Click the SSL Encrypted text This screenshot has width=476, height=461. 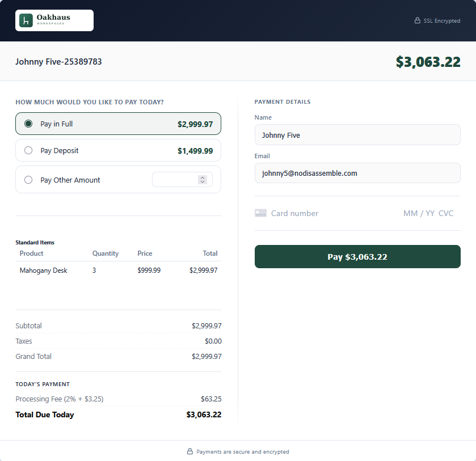[x=442, y=20]
